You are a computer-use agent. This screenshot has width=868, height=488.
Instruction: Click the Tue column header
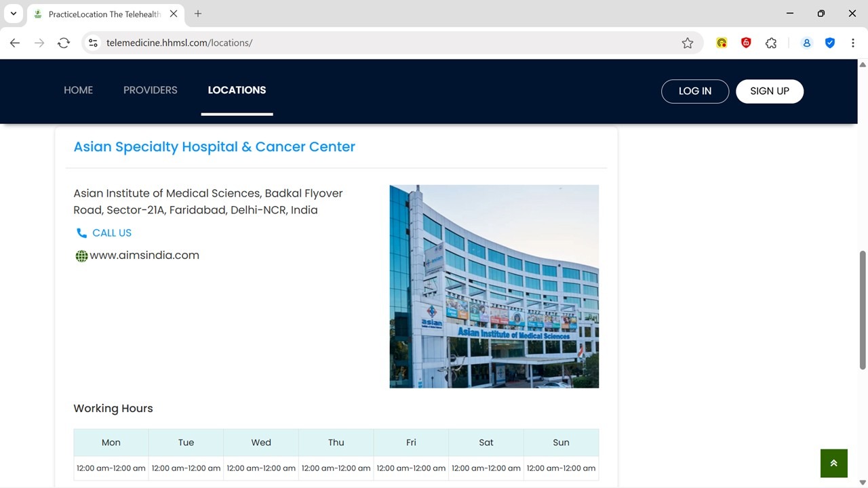pyautogui.click(x=186, y=443)
